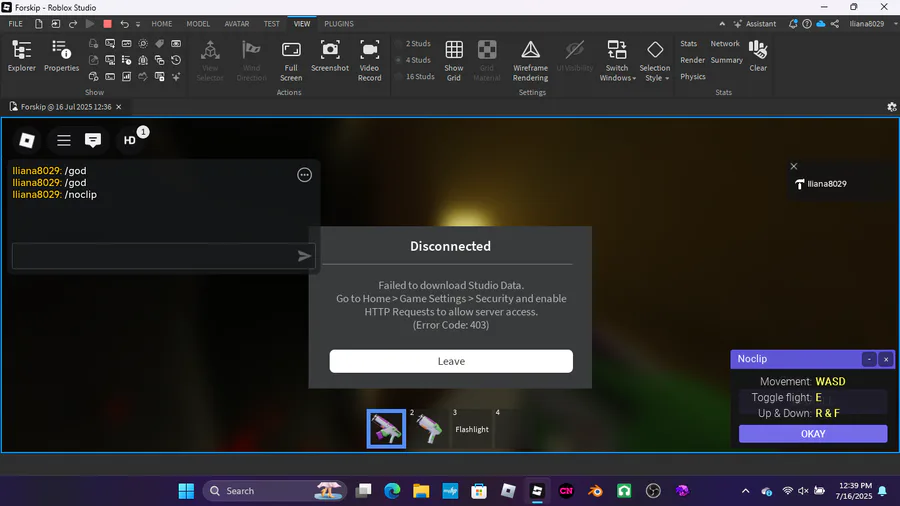Close the Forskip document tab
The width and height of the screenshot is (900, 506).
tap(119, 107)
